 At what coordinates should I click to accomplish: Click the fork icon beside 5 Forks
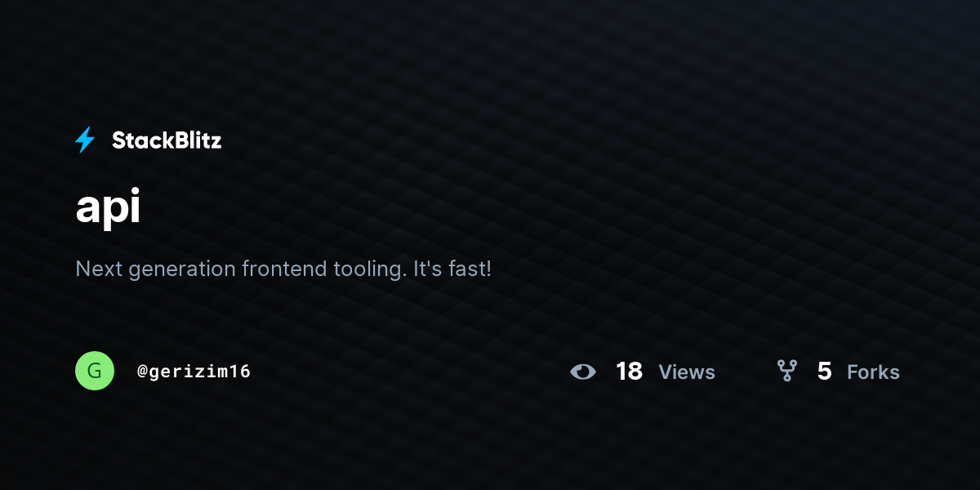click(x=787, y=372)
